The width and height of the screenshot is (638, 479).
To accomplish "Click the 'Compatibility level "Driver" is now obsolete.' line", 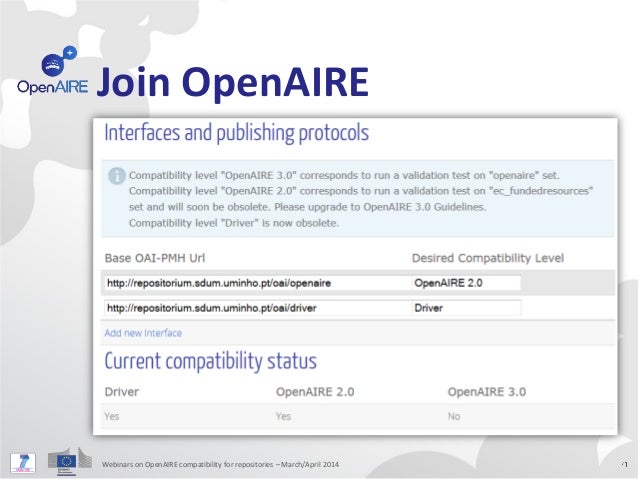I will click(x=234, y=223).
